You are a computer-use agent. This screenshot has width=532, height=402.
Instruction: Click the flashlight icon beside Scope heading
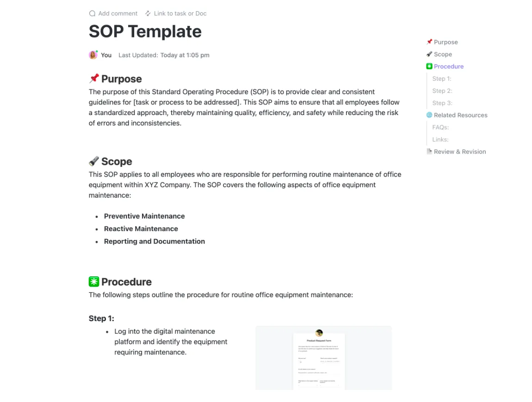coord(94,161)
